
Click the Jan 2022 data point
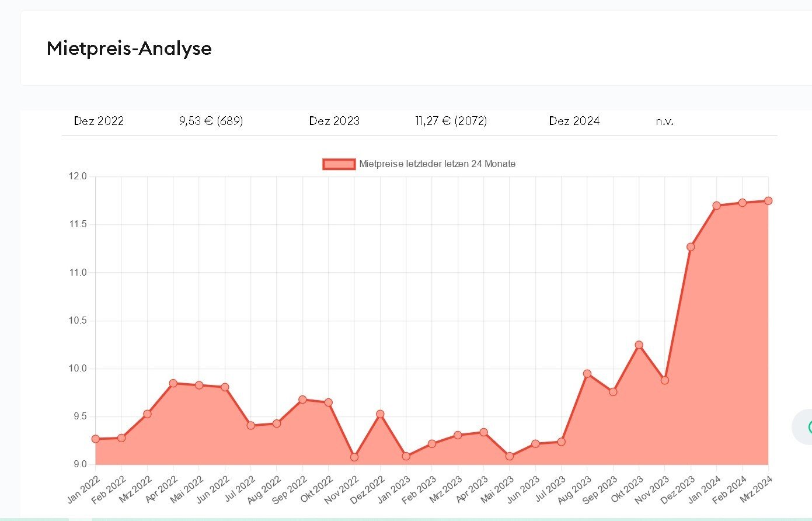pyautogui.click(x=96, y=439)
